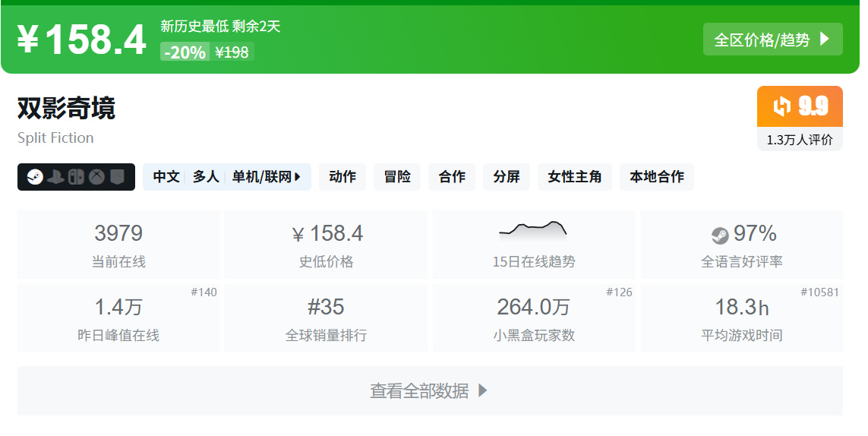Click the #126 rank label
Image resolution: width=868 pixels, height=436 pixels.
pos(619,292)
